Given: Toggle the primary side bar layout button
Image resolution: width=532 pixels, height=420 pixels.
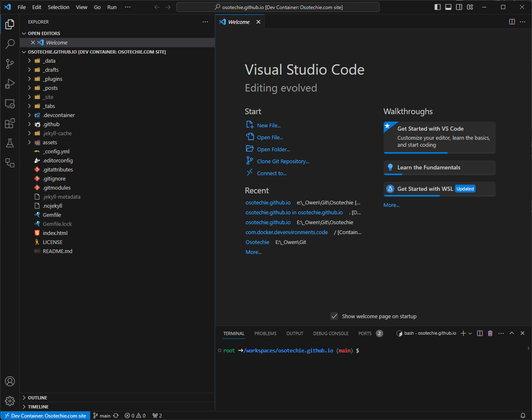Looking at the screenshot, I should tap(438, 7).
